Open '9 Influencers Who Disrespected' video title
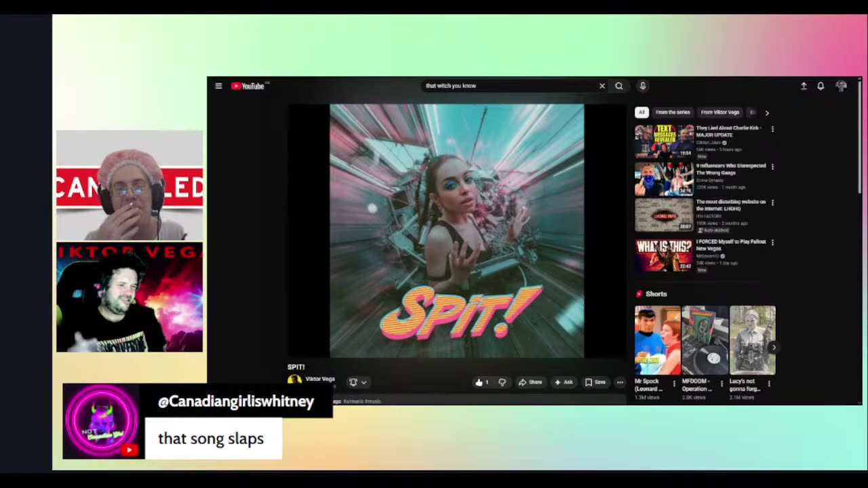Screen dimensions: 868x488 (x=730, y=169)
